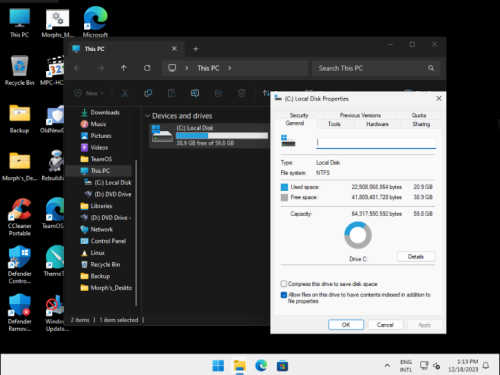Open the notification bell in the system tray

(x=486, y=366)
